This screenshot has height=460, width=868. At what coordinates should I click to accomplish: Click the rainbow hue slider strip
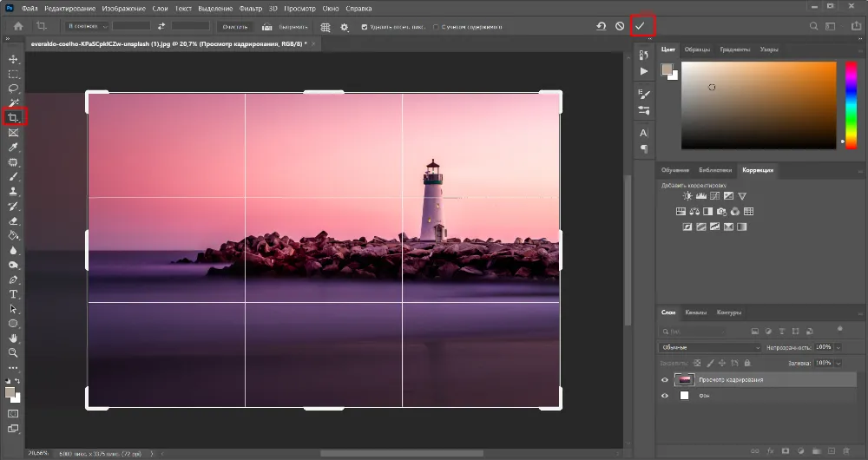[x=851, y=104]
